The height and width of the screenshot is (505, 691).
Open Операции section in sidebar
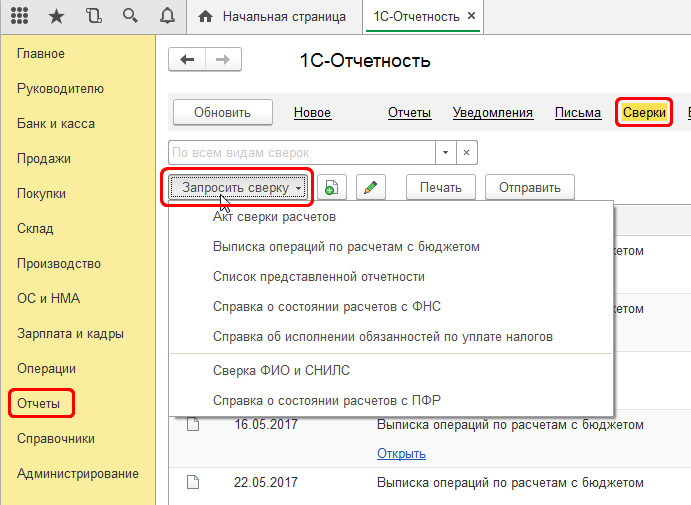[46, 369]
